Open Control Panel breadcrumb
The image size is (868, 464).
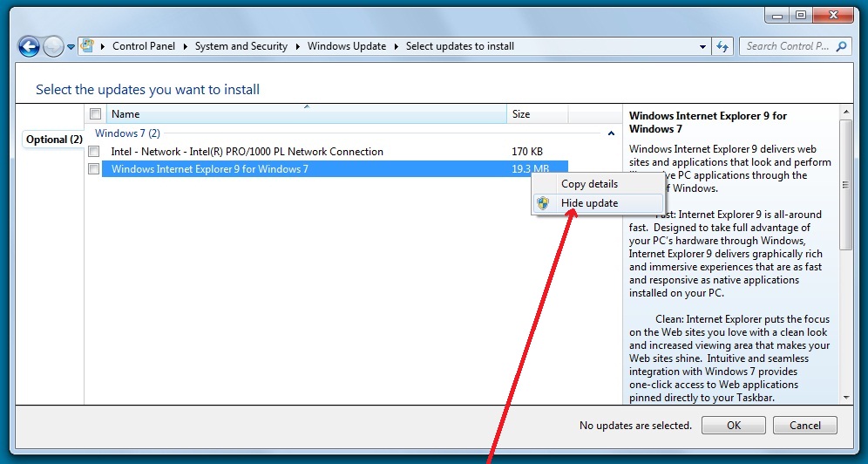[144, 46]
